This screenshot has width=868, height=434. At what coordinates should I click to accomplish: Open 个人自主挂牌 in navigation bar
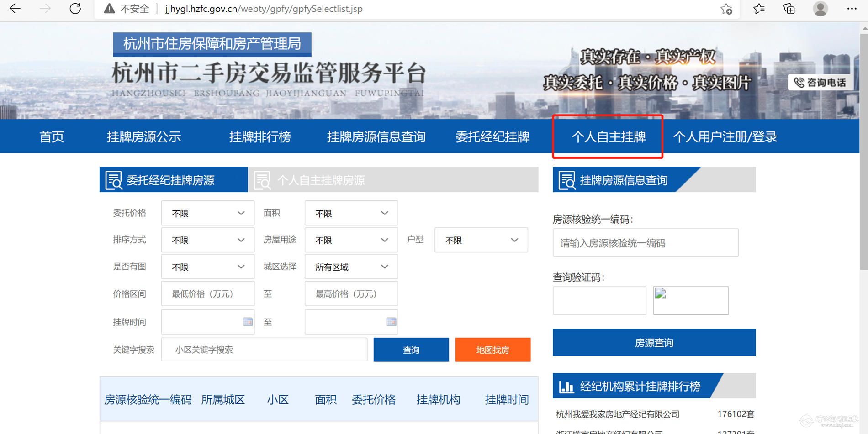[608, 136]
